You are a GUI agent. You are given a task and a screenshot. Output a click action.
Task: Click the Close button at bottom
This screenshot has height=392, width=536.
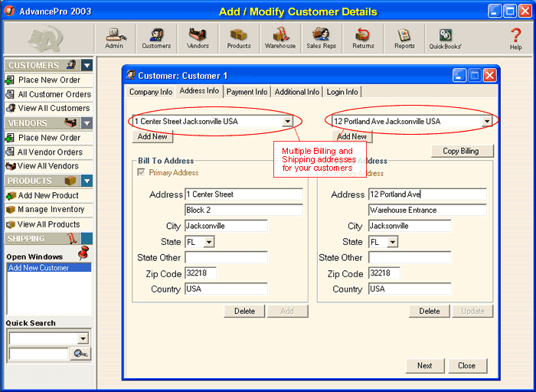click(466, 366)
